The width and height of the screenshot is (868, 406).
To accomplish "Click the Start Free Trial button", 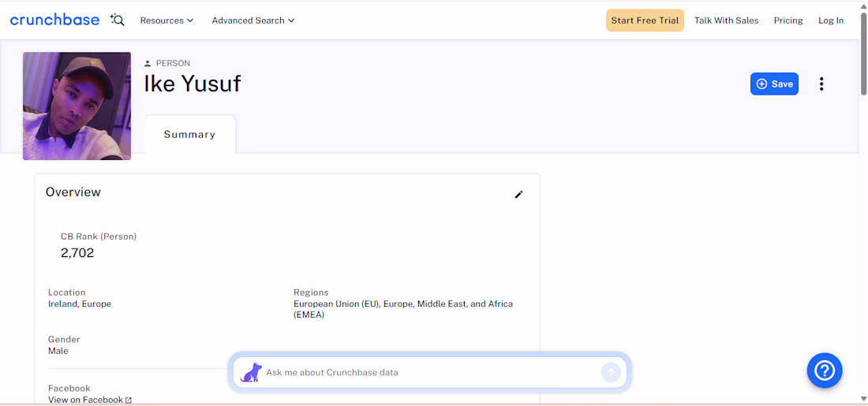I will (x=645, y=20).
